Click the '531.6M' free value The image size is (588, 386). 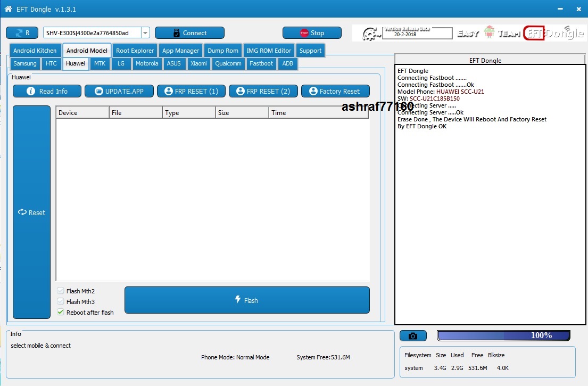tap(477, 368)
